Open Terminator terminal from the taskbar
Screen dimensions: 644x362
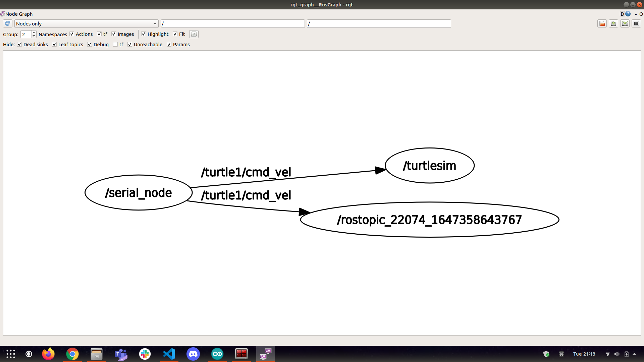point(241,354)
